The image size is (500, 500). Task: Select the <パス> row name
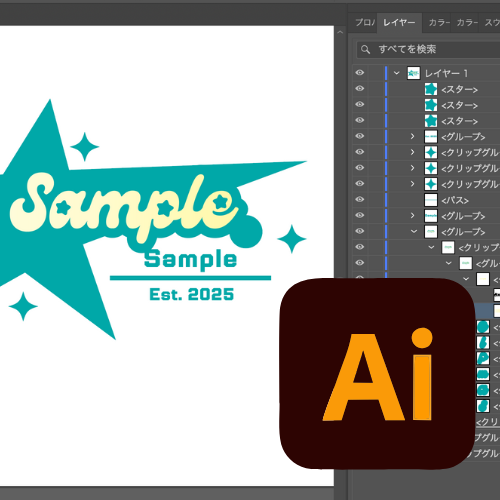[x=455, y=200]
